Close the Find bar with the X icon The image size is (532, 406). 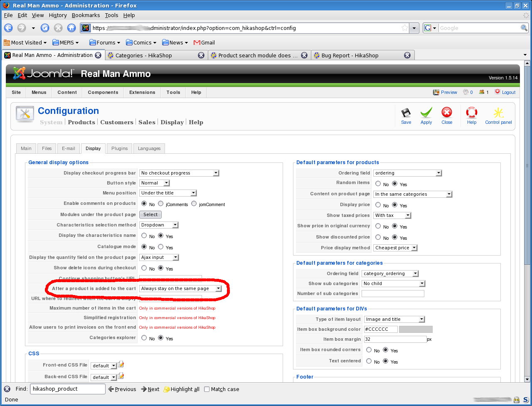pos(7,389)
